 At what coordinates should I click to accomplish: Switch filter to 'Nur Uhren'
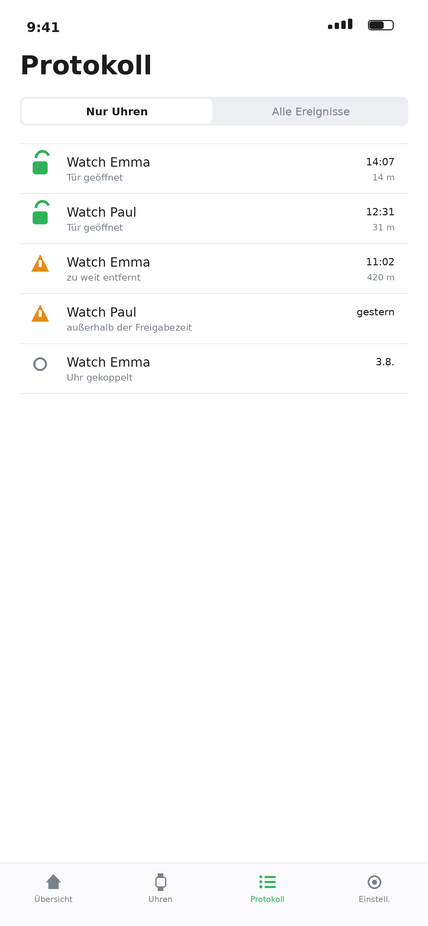pos(117,112)
